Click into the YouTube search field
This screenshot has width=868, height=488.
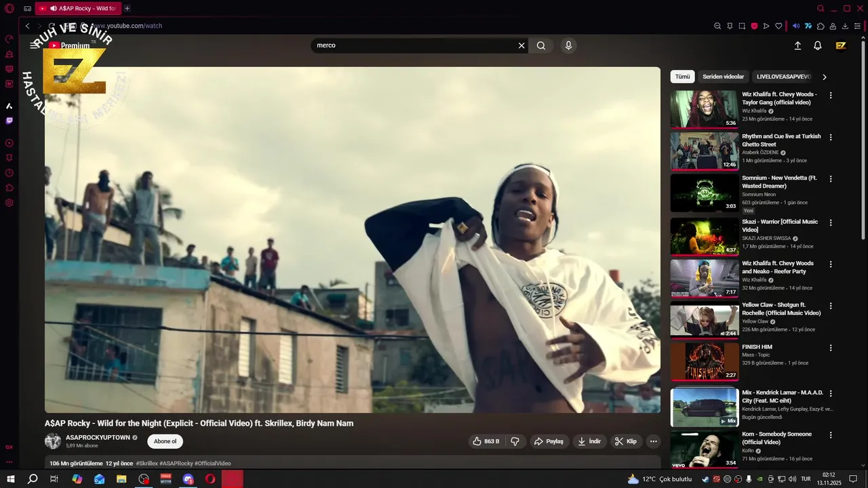click(414, 45)
